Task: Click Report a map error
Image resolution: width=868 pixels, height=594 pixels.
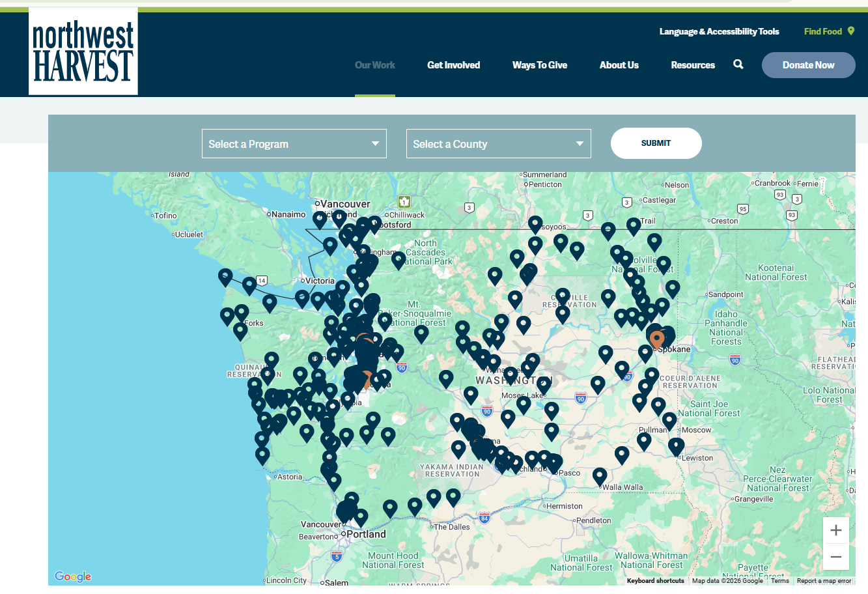Action: [x=824, y=581]
